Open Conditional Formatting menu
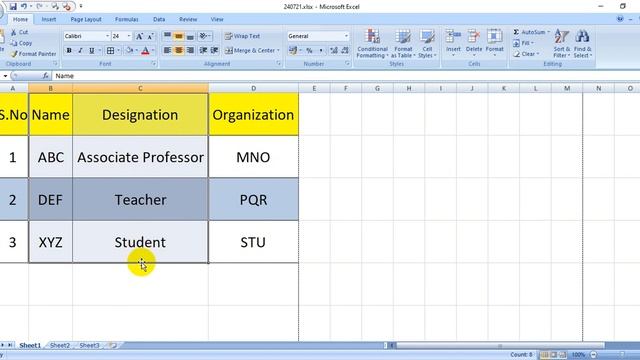This screenshot has height=360, width=640. (x=372, y=44)
